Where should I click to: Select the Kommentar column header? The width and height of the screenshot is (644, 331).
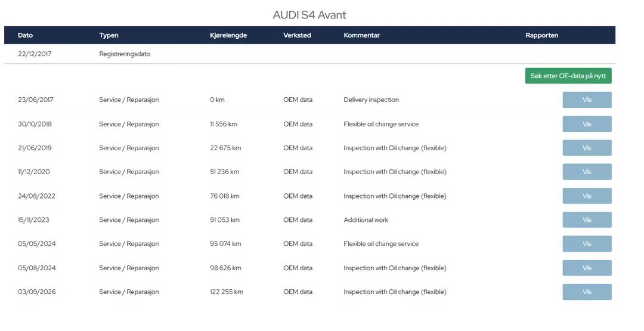361,35
